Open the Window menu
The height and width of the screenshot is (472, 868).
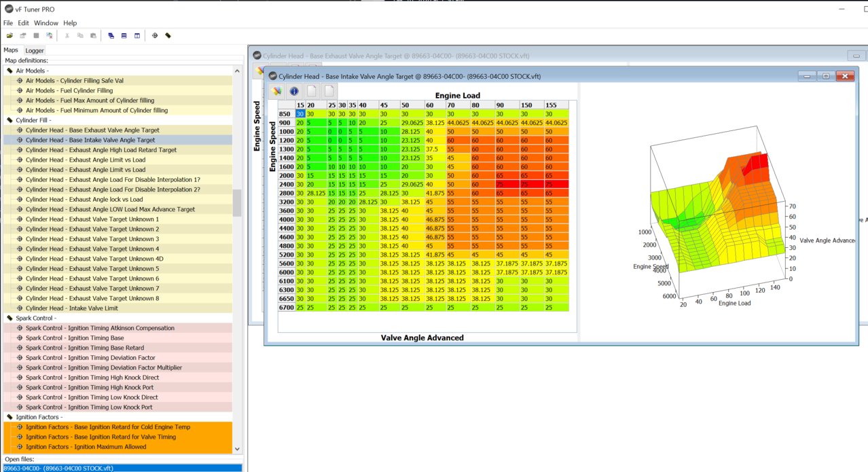coord(46,23)
